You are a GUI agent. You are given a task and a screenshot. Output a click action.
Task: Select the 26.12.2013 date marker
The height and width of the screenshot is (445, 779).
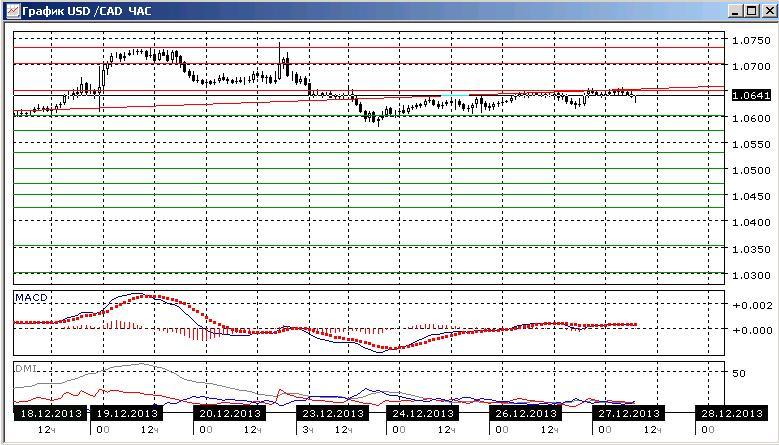pyautogui.click(x=525, y=413)
